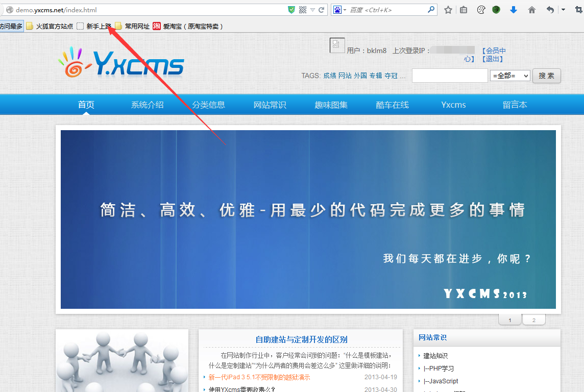Open the address bar history dropdown arrow
Viewport: 584px width, 392px height.
point(312,10)
